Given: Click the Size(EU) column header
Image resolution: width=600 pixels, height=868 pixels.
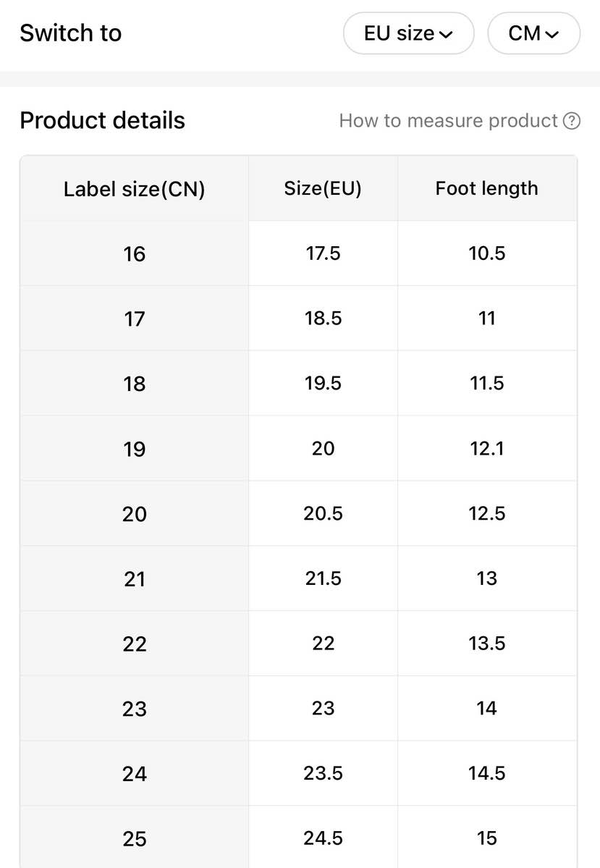Looking at the screenshot, I should click(x=323, y=188).
